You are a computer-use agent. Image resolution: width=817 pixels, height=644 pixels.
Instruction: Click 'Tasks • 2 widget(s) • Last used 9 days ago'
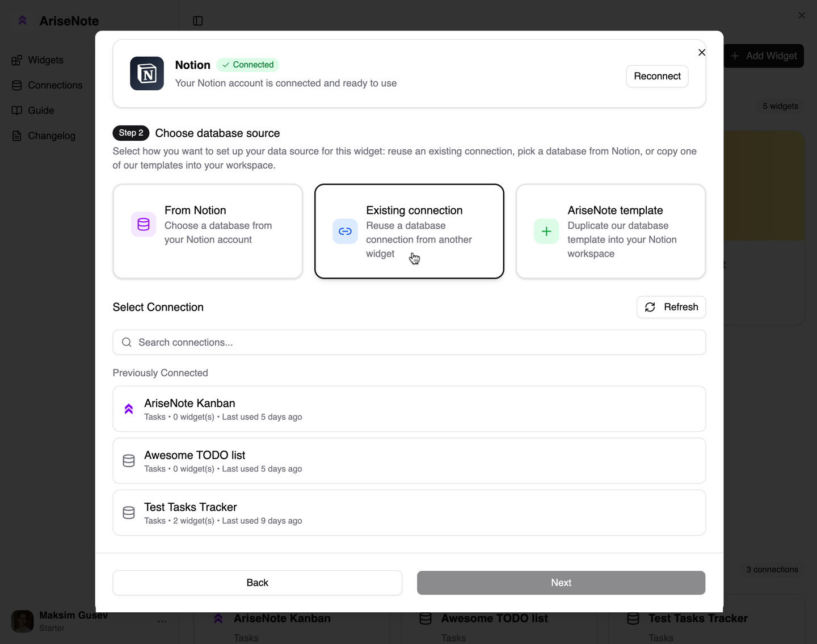coord(223,521)
